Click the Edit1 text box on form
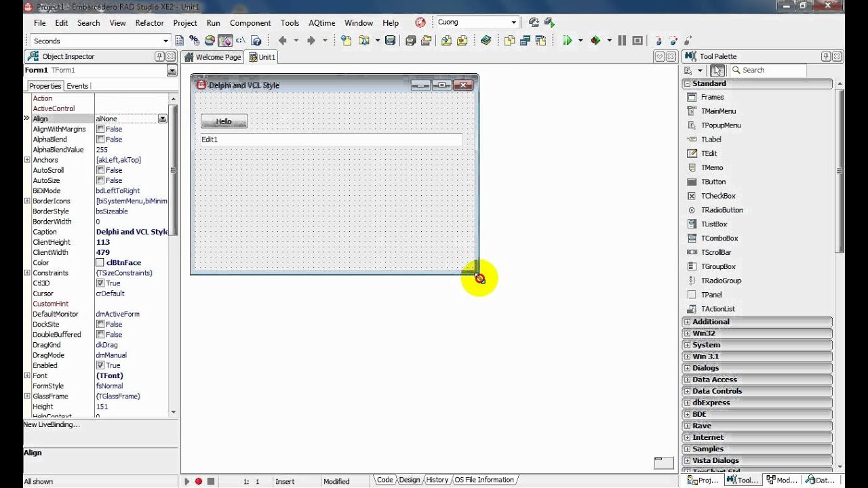 coord(331,139)
